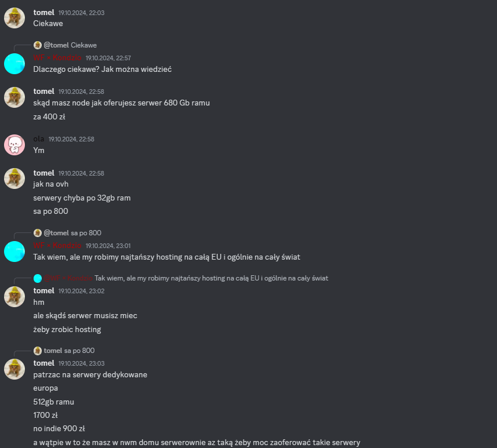497x448 pixels.
Task: Click tomel's avatar beside the 22:03 "Ciekawe" message
Action: click(x=14, y=18)
